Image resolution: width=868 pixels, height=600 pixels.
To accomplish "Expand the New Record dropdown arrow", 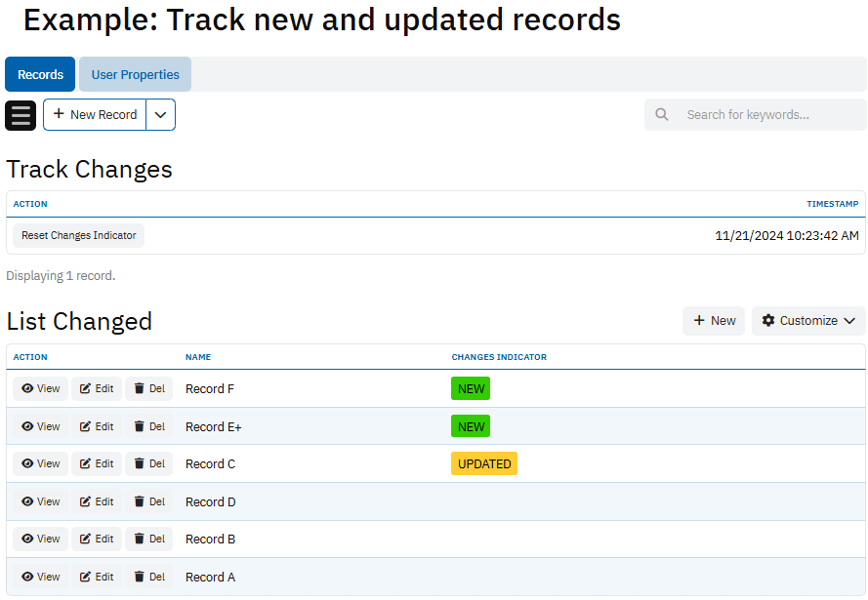I will click(x=161, y=115).
